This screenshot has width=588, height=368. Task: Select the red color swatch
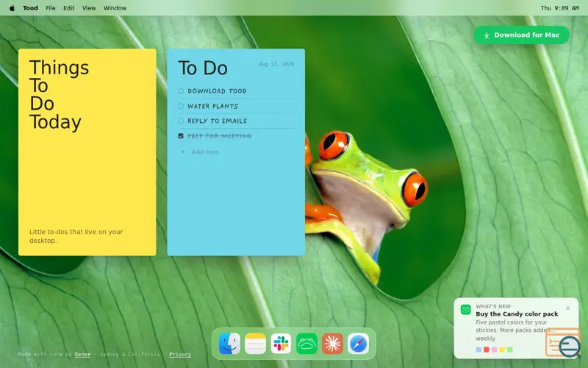pyautogui.click(x=487, y=350)
